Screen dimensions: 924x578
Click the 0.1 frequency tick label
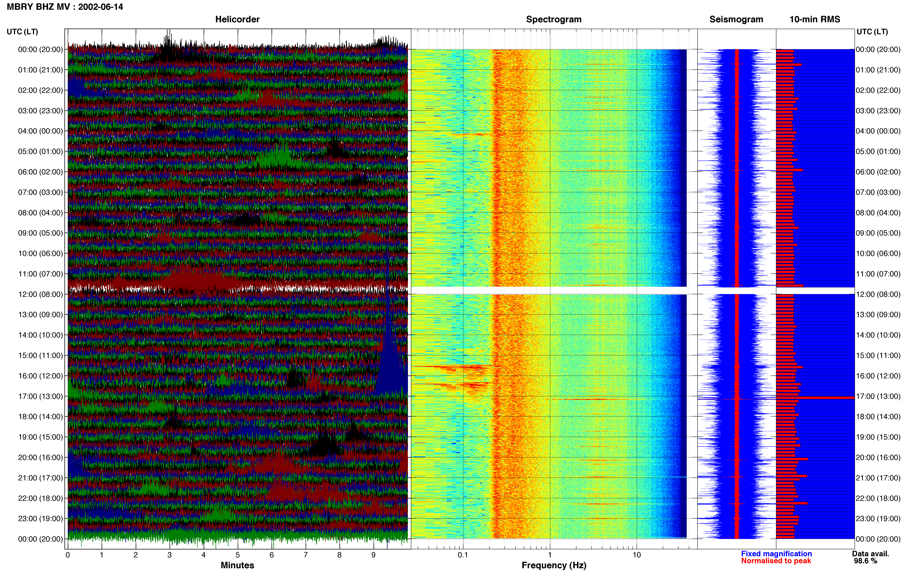coord(463,555)
